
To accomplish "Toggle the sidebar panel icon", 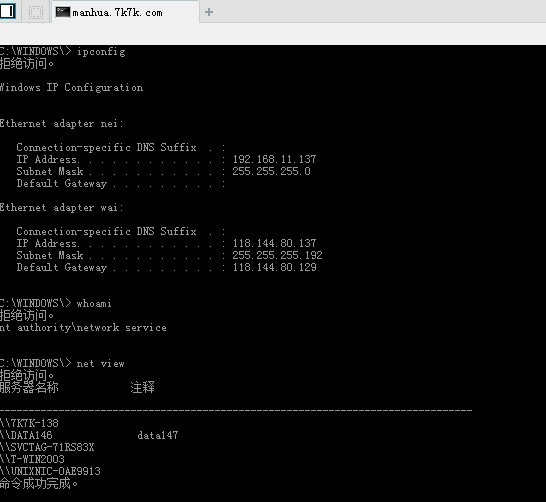I will point(8,11).
